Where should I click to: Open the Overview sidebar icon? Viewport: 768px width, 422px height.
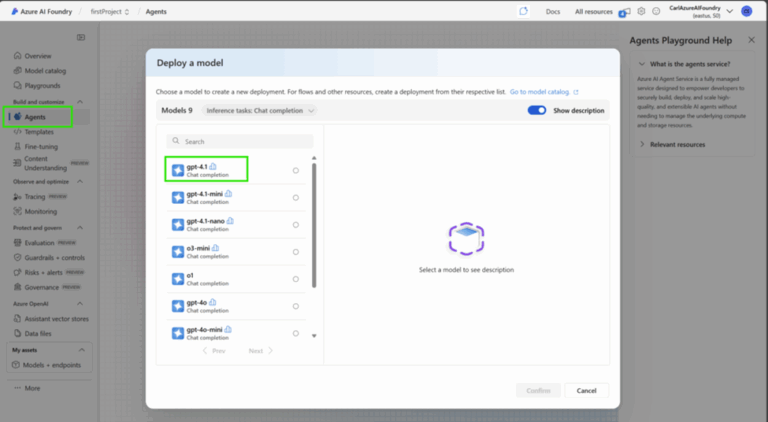pos(18,56)
